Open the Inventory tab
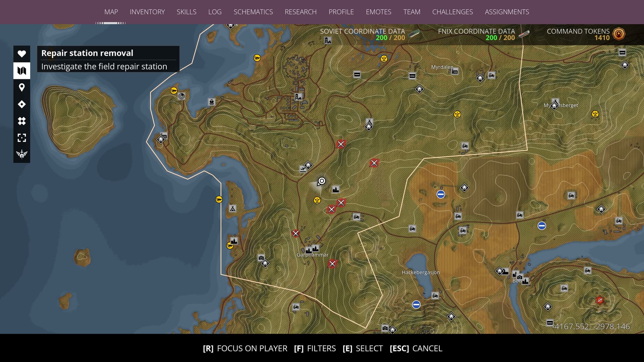Viewport: 644px width, 362px height. (147, 12)
